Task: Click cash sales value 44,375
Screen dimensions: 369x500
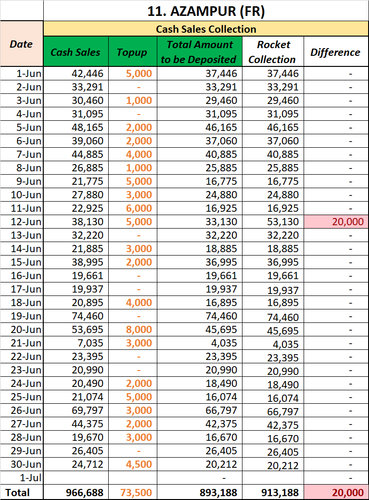Action: point(76,424)
